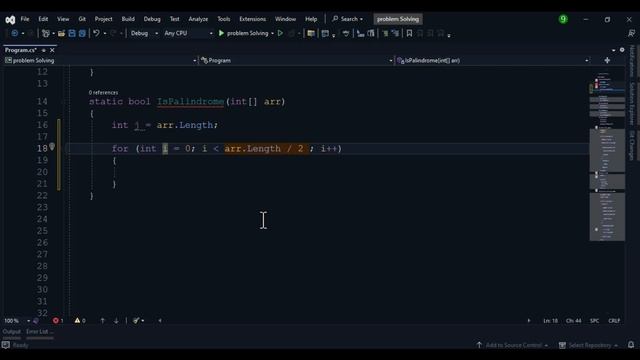Click the Open File folder icon

61,33
